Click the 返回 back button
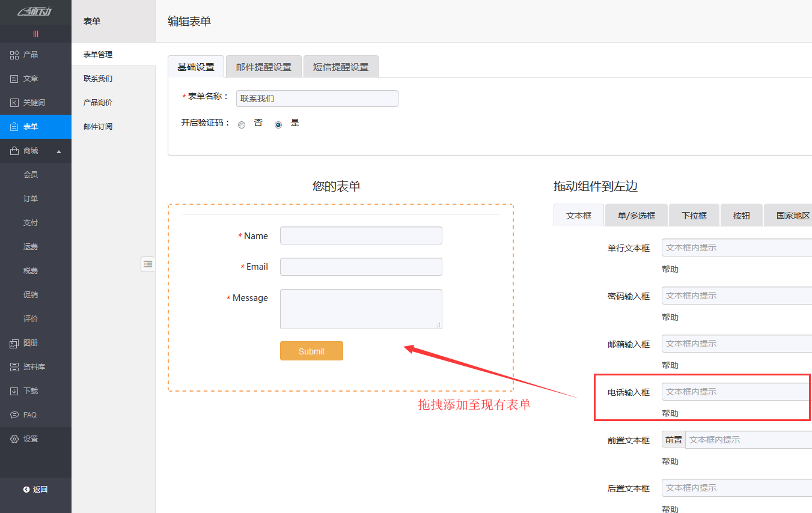Screen dimensions: 812x513 tap(35, 489)
